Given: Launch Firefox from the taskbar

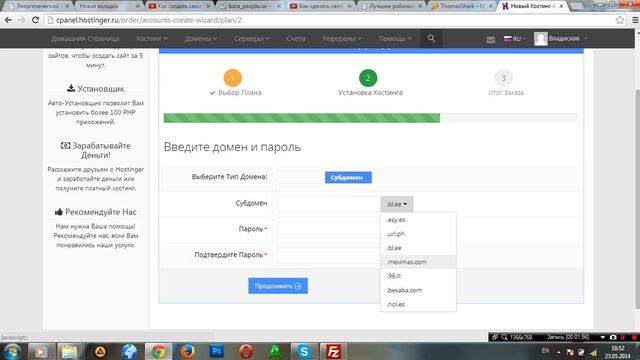Looking at the screenshot, I should (187, 351).
